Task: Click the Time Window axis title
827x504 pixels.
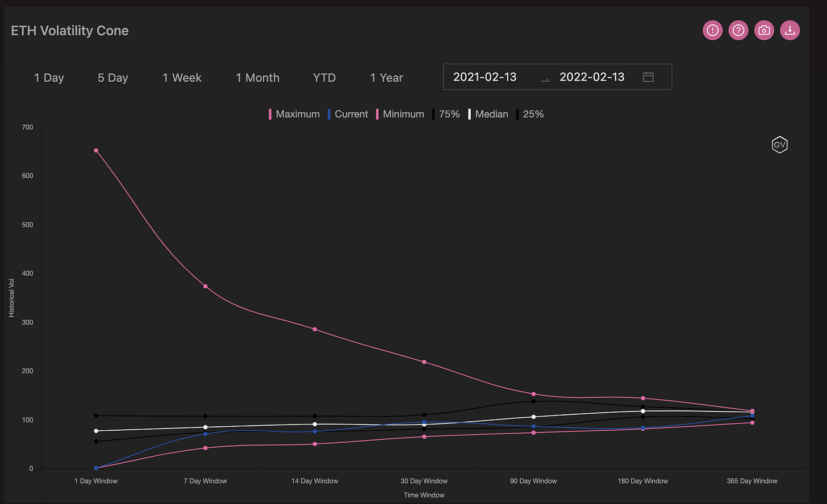Action: (424, 495)
